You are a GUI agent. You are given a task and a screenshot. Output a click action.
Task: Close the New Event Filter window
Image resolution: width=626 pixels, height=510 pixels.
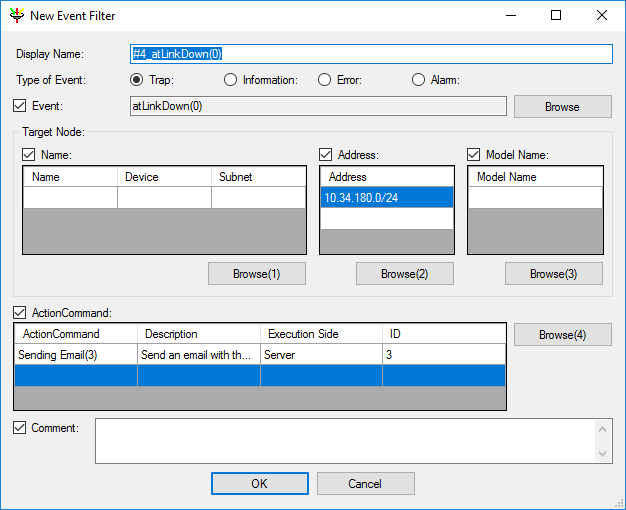click(602, 16)
